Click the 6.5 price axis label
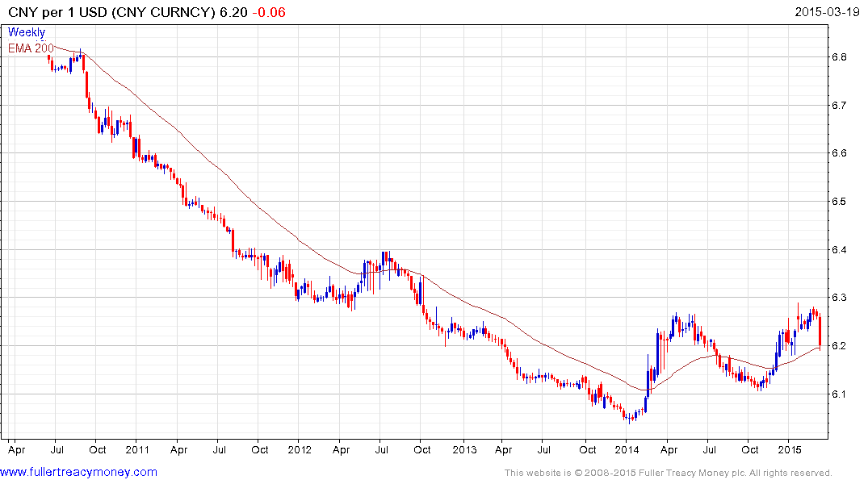 coord(839,202)
